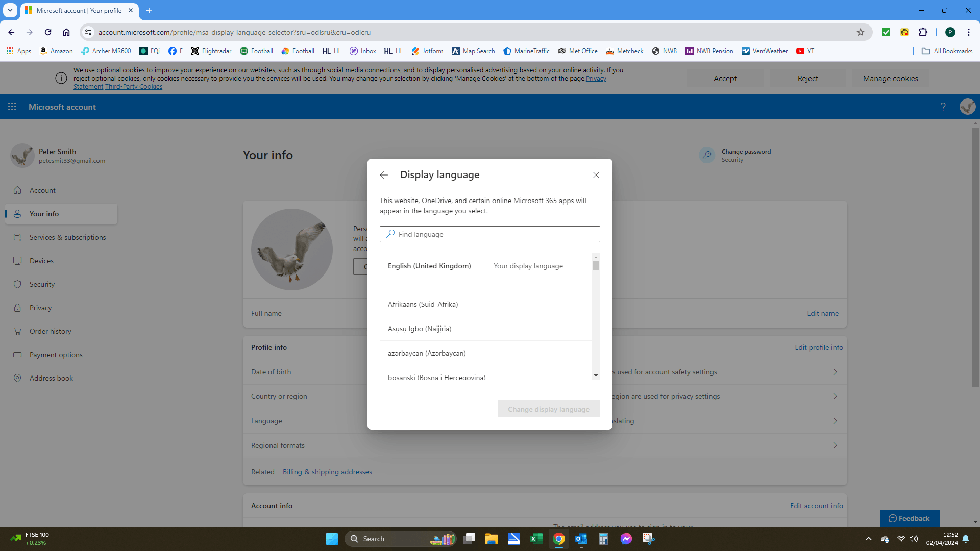Open Security in the left sidebar
The width and height of the screenshot is (980, 551).
42,284
